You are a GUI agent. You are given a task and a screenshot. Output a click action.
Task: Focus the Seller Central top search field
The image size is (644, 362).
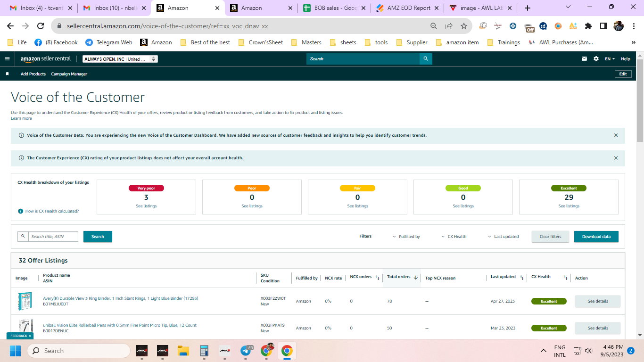point(363,59)
